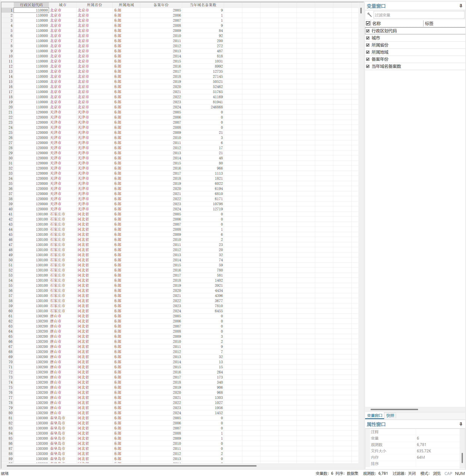Uncheck the 城市 variable checkbox
Image resolution: width=466 pixels, height=476 pixels.
368,38
